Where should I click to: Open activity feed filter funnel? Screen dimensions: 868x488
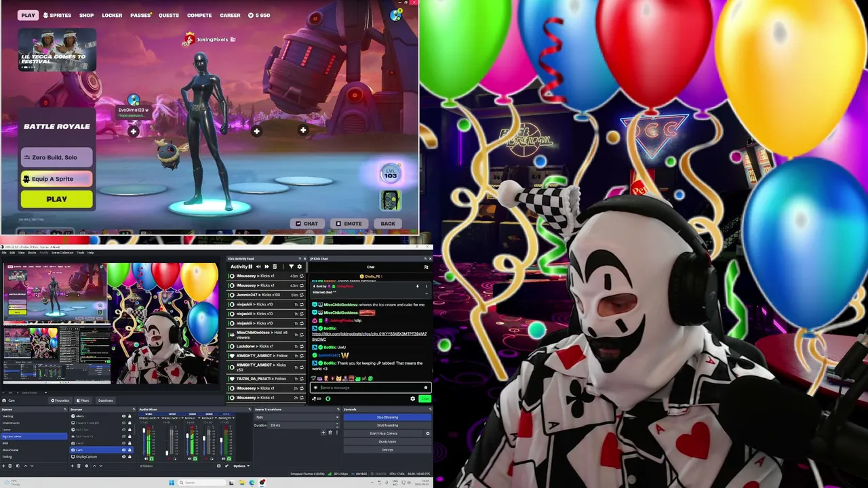pos(292,266)
